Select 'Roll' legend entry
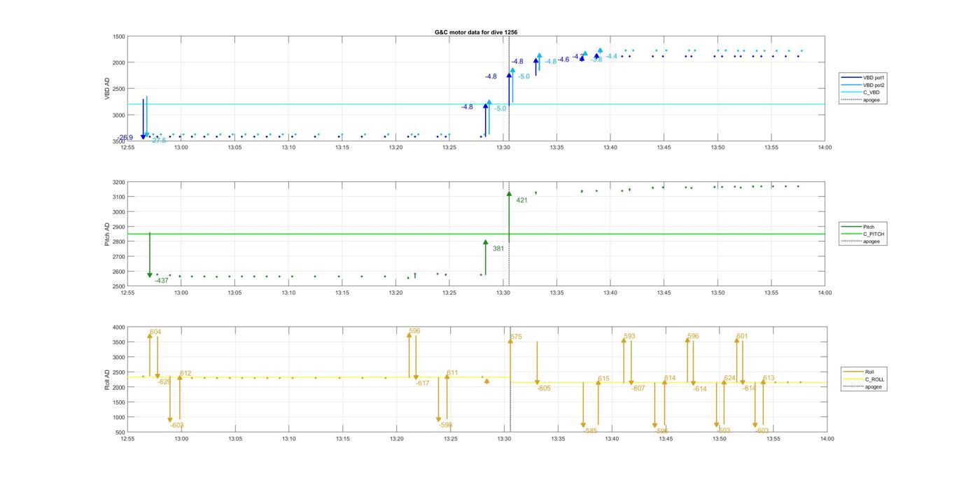The width and height of the screenshot is (980, 485). tap(870, 372)
